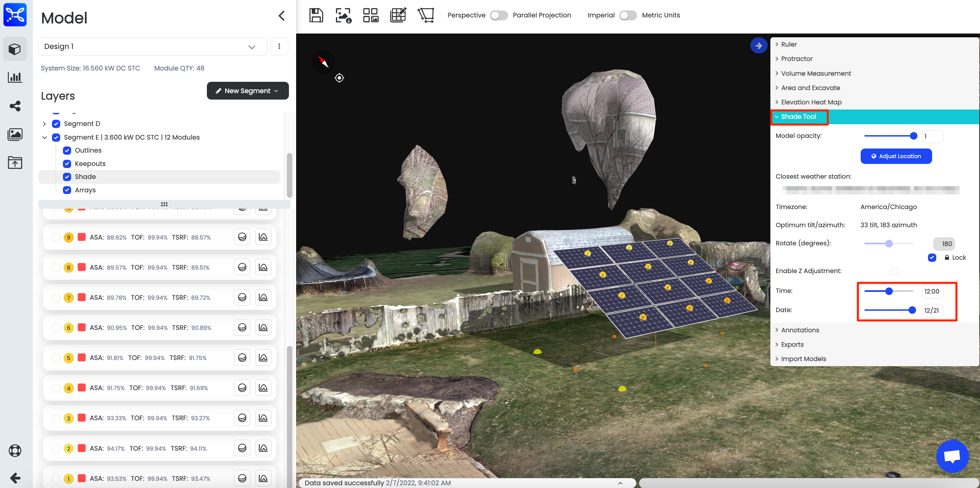
Task: Open the share sidebar icon
Action: point(15,106)
